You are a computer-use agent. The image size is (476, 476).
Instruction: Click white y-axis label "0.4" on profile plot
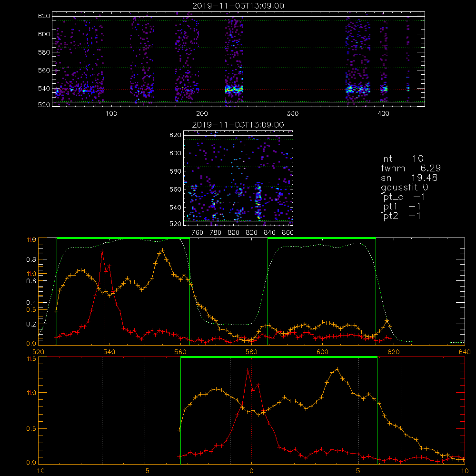pos(31,303)
